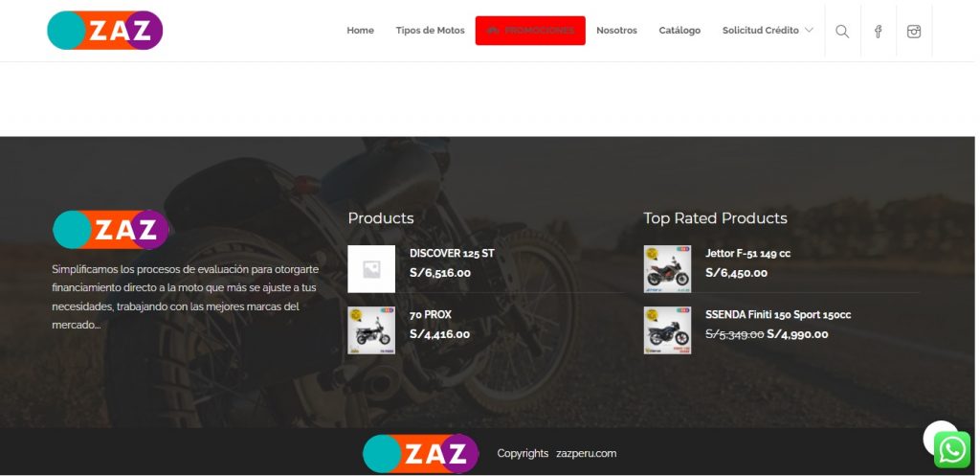Expand the Solicitud Crédito dropdown arrow
980x476 pixels.
(x=809, y=30)
